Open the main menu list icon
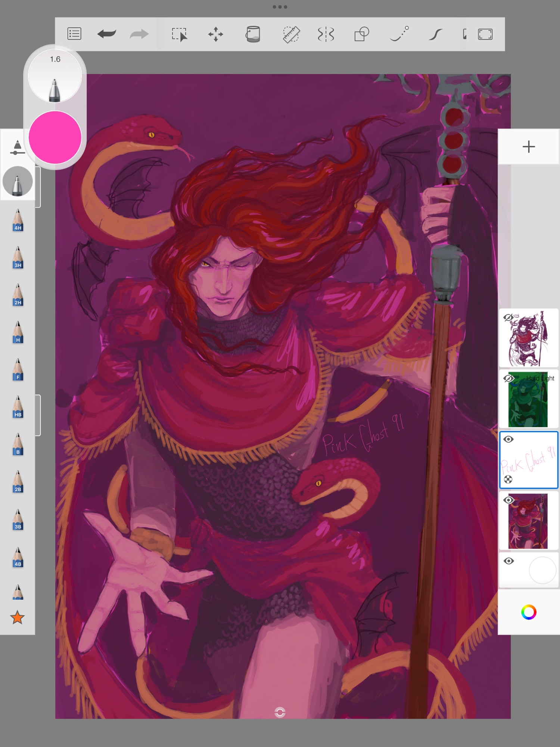560x747 pixels. pyautogui.click(x=74, y=34)
